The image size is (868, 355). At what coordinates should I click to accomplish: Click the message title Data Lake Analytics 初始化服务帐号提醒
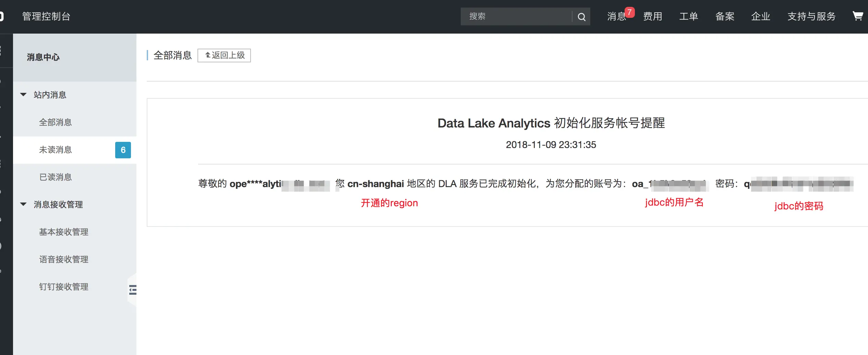pos(551,123)
